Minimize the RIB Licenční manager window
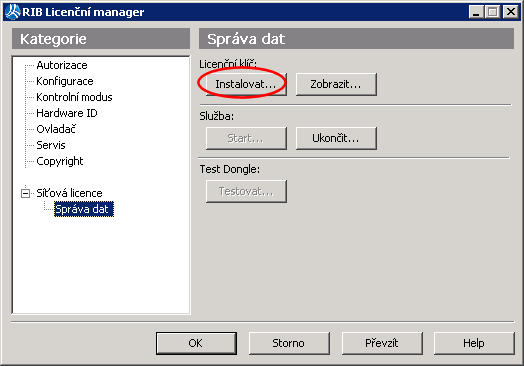This screenshot has height=366, width=524. [477, 12]
